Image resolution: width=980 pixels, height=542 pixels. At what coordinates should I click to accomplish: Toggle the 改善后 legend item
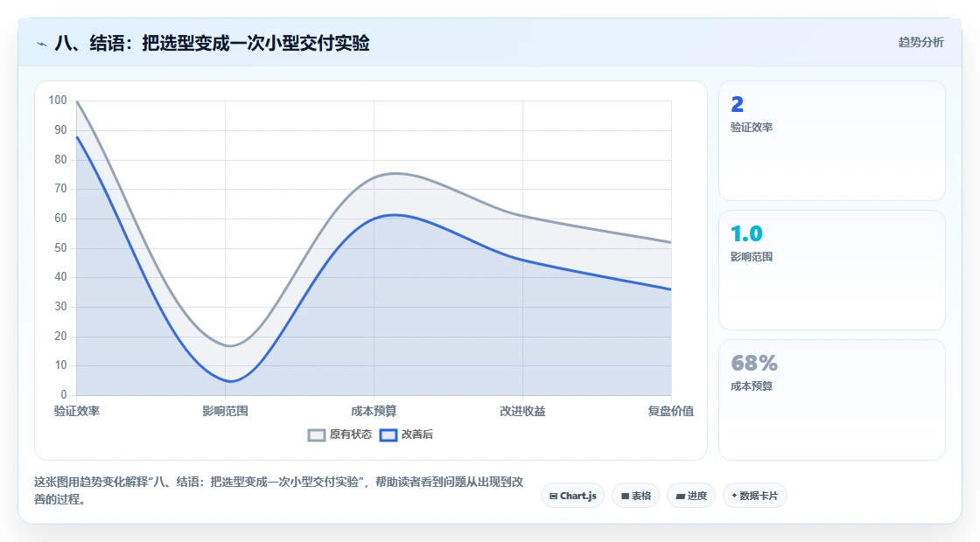pyautogui.click(x=406, y=434)
